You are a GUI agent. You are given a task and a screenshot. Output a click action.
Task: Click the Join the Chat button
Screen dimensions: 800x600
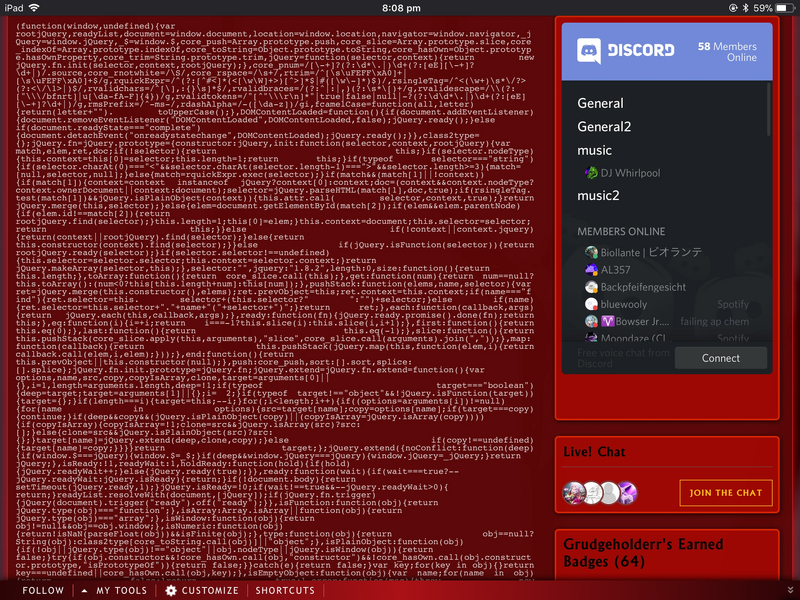(725, 492)
